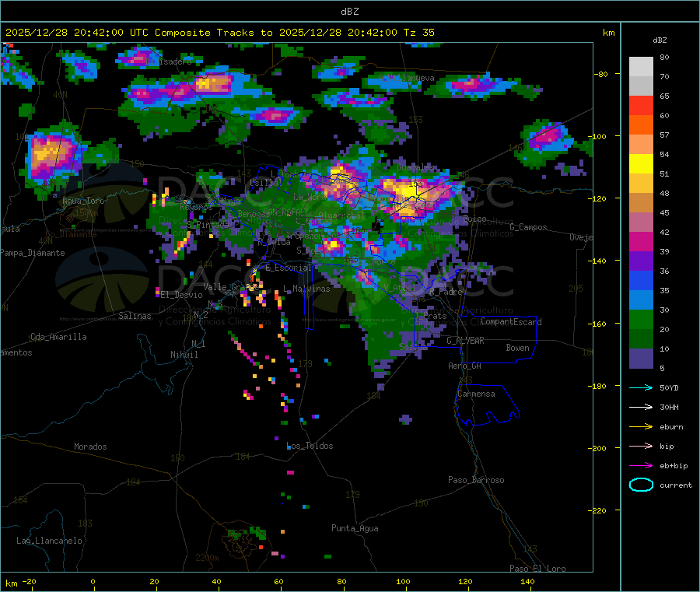Viewport: 700px width, 592px height.
Task: Click the 'Punta_Agua' map label
Action: coord(355,528)
